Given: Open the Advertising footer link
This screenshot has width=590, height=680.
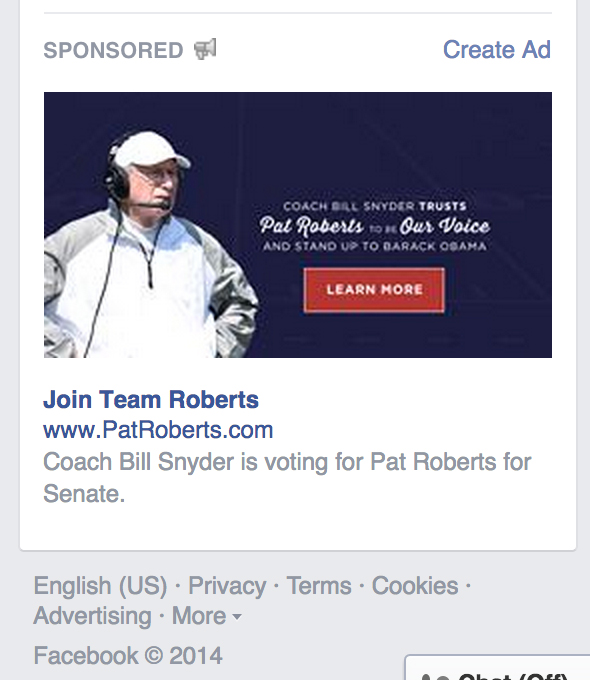Looking at the screenshot, I should (92, 616).
